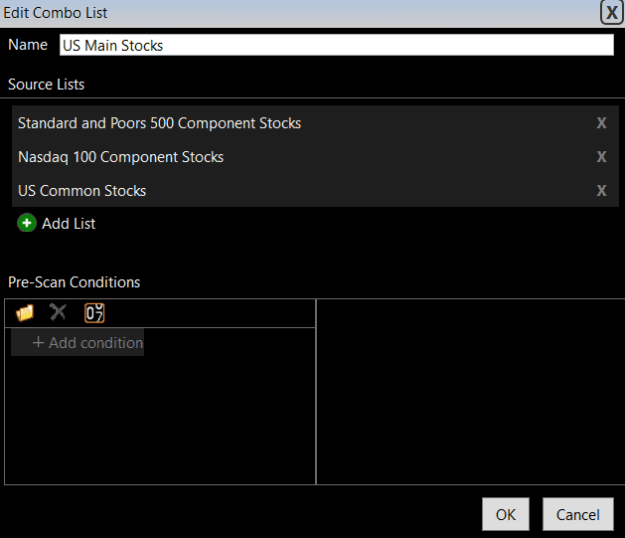This screenshot has height=538, width=625.
Task: Click Add condition button
Action: pyautogui.click(x=78, y=342)
